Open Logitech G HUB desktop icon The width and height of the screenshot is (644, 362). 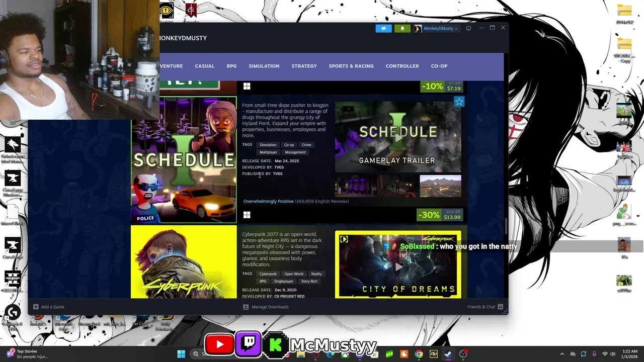click(x=13, y=318)
